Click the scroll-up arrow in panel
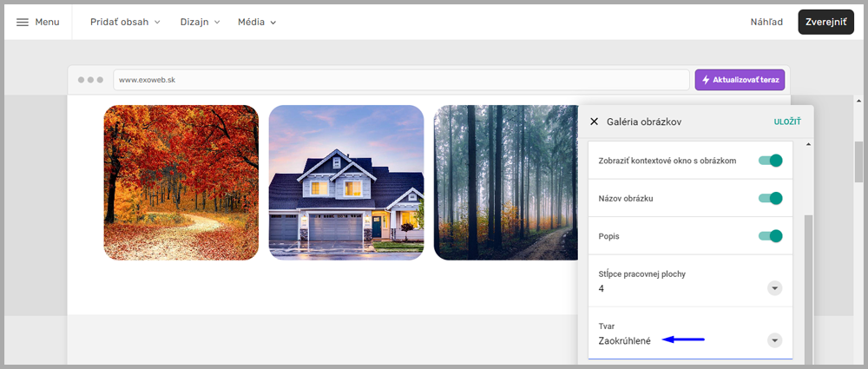The width and height of the screenshot is (868, 369). pos(809,144)
